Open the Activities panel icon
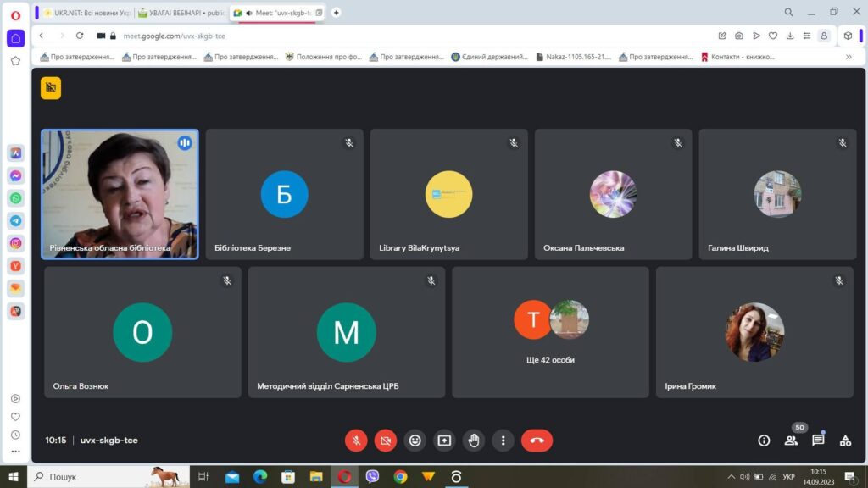Screen dimensions: 868x488 point(845,441)
